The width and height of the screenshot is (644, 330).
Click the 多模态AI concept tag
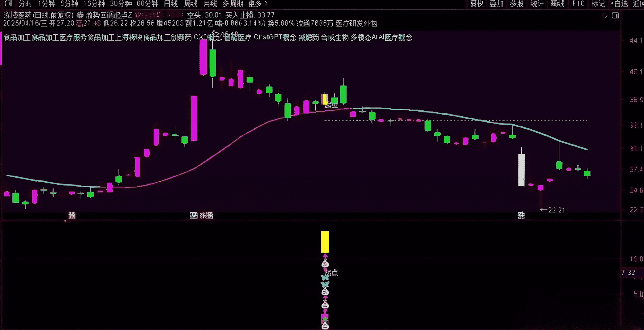tap(364, 37)
